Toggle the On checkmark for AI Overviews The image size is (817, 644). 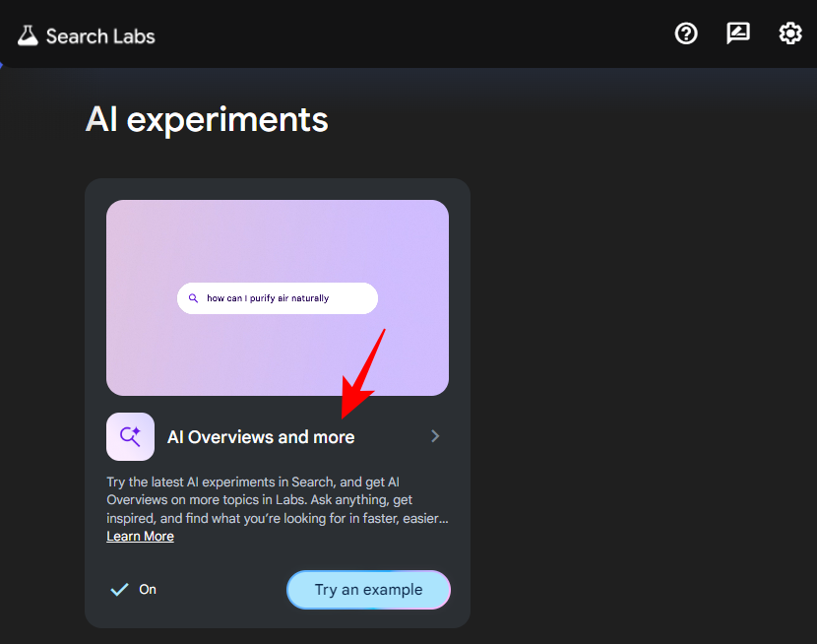tap(119, 589)
